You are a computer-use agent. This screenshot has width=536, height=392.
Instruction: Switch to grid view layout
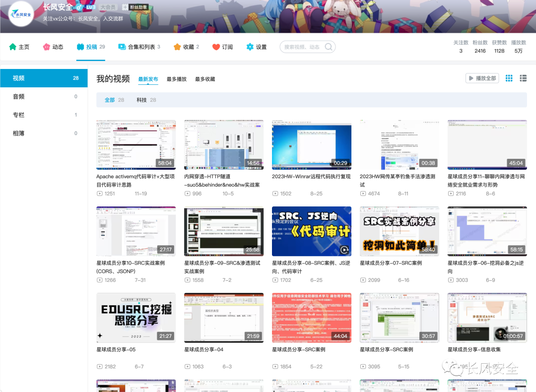pos(509,78)
